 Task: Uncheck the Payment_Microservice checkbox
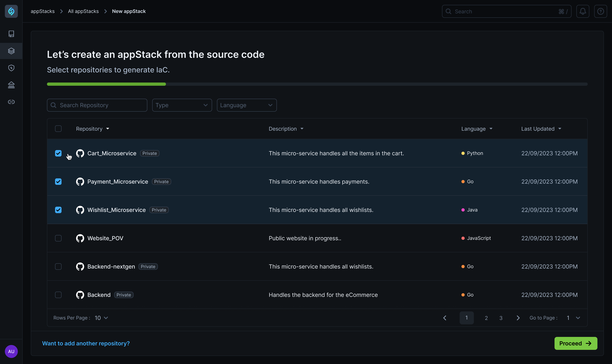click(58, 182)
